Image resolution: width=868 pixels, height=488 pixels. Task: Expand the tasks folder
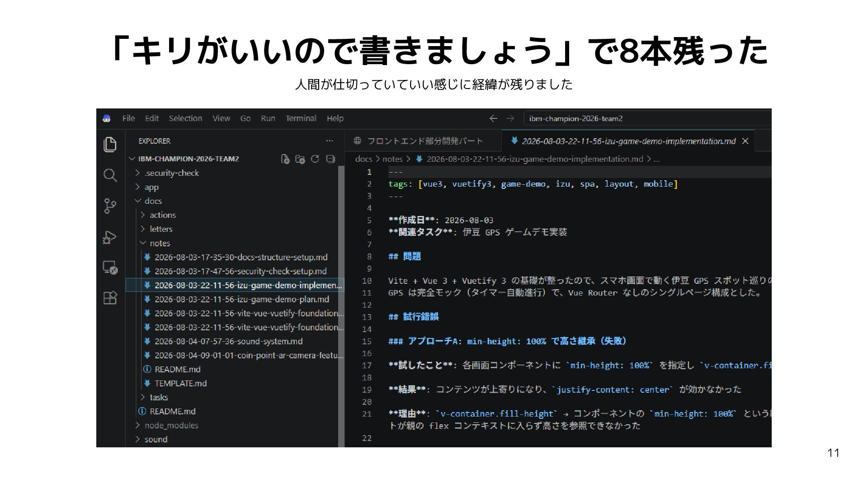(x=159, y=397)
